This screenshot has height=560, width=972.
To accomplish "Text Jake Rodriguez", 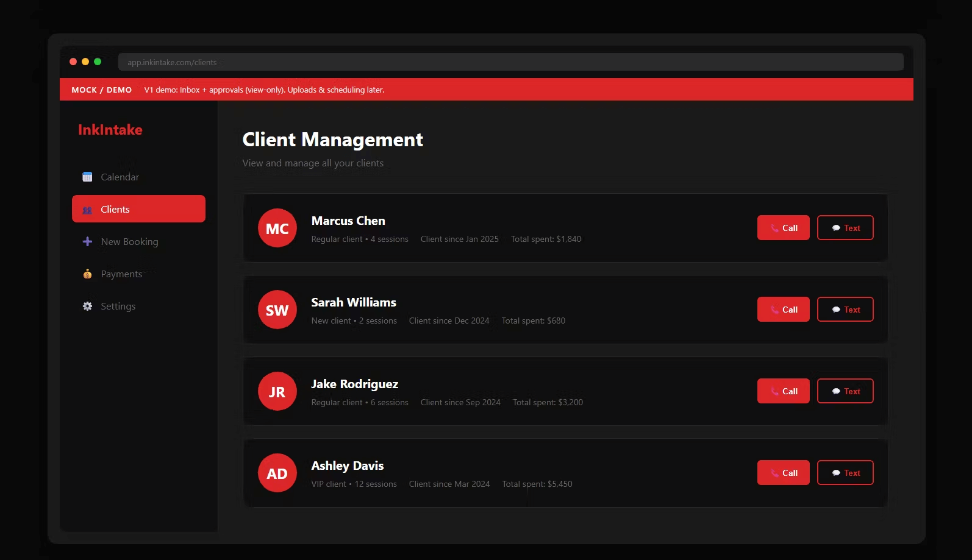I will tap(845, 391).
